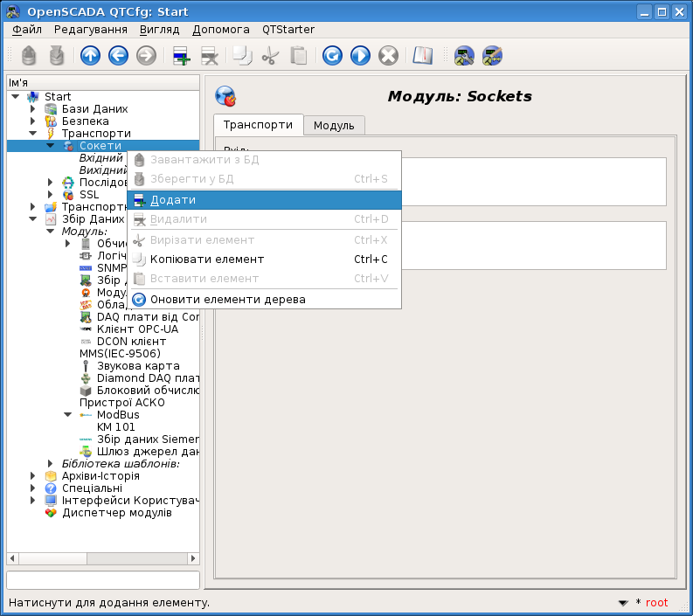Collapse the Start root tree node
693x616 pixels.
coord(16,97)
